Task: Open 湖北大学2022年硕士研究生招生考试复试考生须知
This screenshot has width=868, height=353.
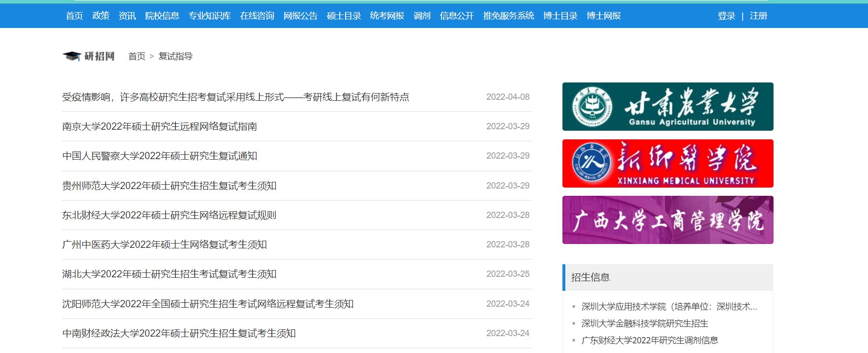Action: coord(169,274)
